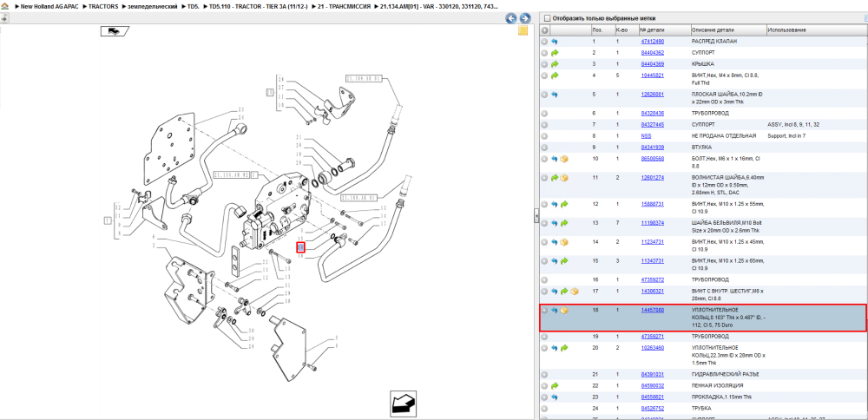Viewport: 868px width, 420px height.
Task: Click the green arrow icon for part 12601274
Action: pos(555,178)
